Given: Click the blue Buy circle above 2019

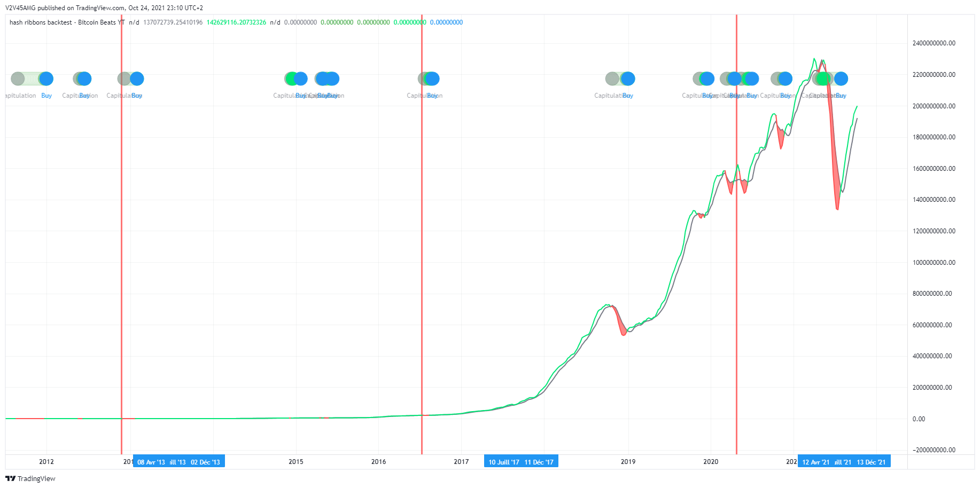Looking at the screenshot, I should (628, 79).
